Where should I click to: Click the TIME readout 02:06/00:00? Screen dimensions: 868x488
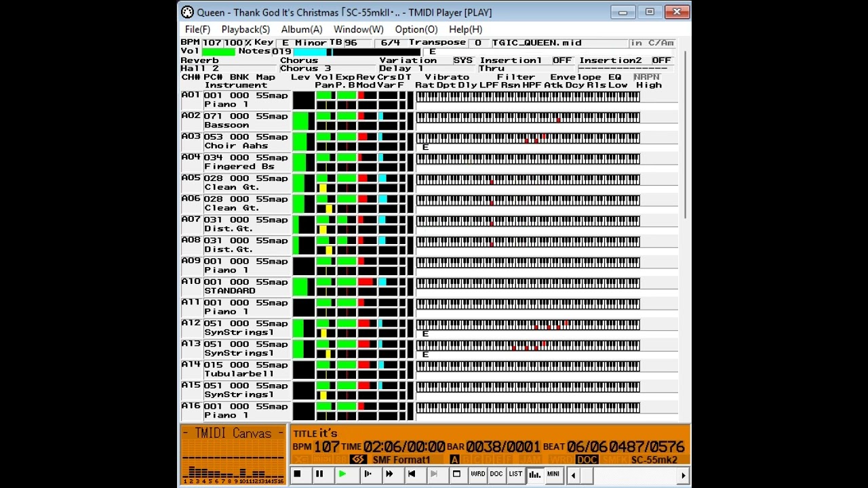coord(404,447)
